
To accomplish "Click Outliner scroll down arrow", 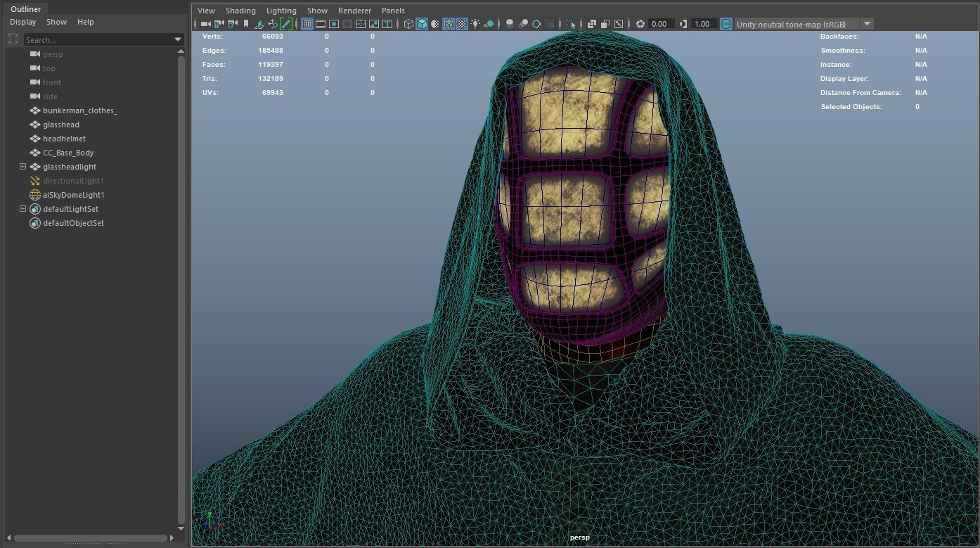I will pos(181,528).
